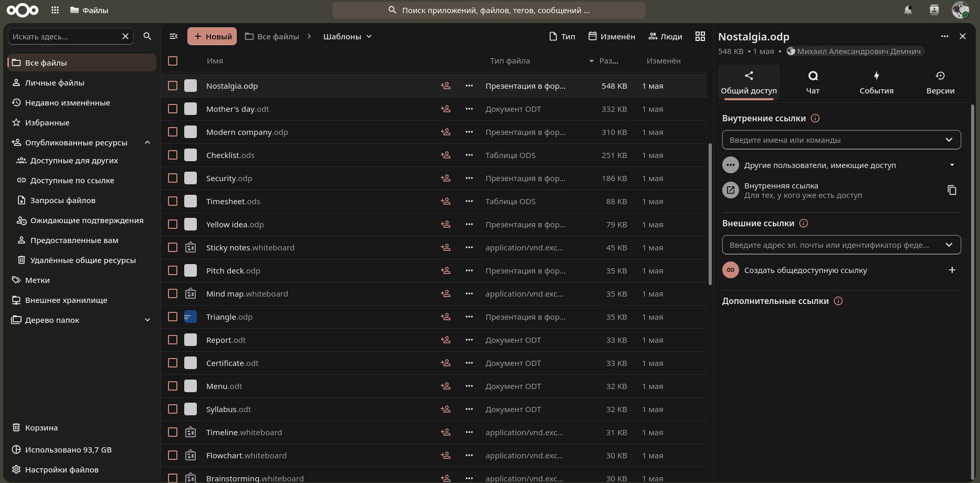The width and height of the screenshot is (980, 483).
Task: Copy the internal link to clipboard
Action: coord(952,190)
